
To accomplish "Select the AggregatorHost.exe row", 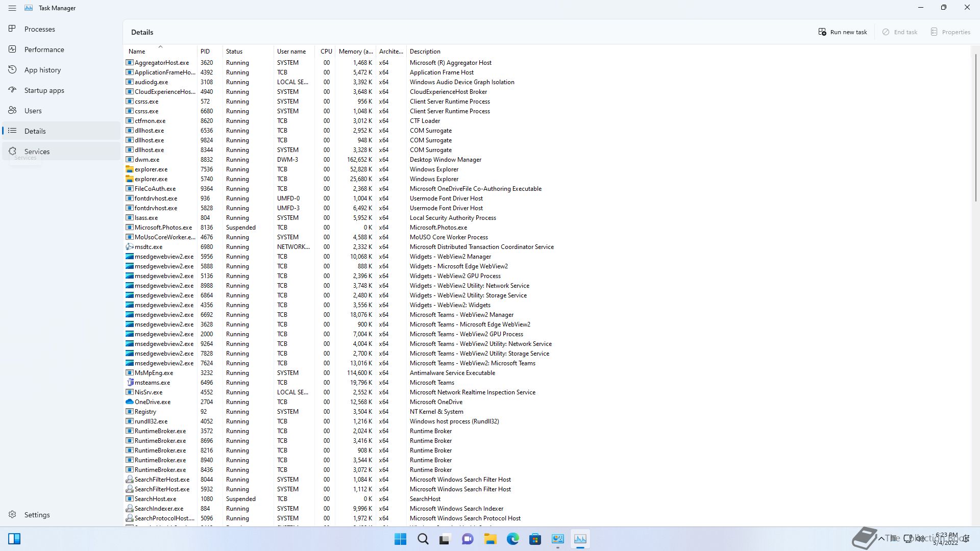I will click(547, 63).
